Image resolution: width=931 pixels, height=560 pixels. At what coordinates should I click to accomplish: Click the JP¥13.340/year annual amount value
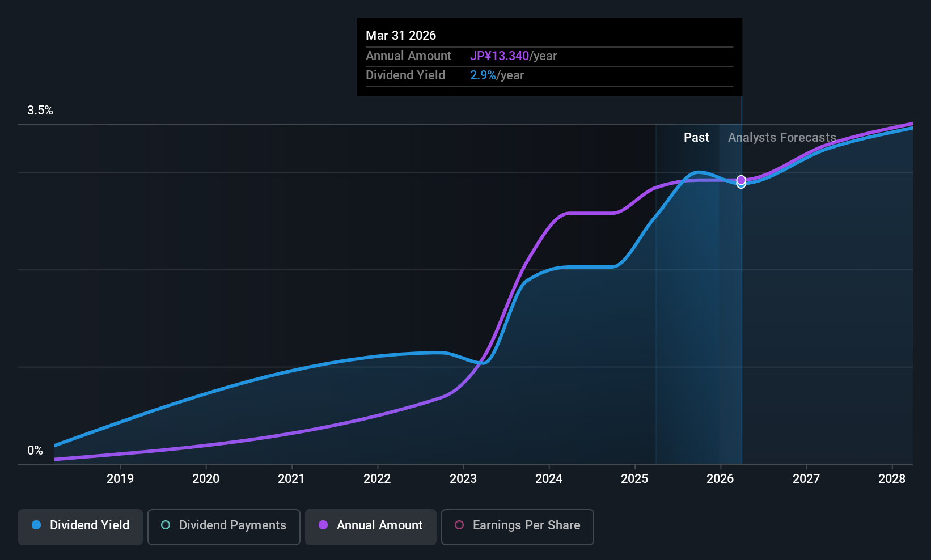(514, 56)
